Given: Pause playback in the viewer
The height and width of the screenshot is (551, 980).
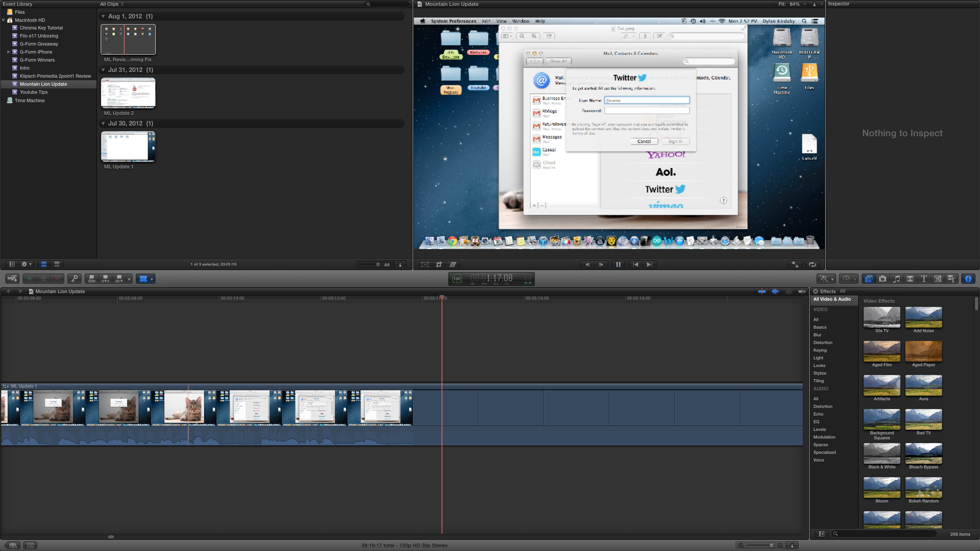Looking at the screenshot, I should (618, 264).
